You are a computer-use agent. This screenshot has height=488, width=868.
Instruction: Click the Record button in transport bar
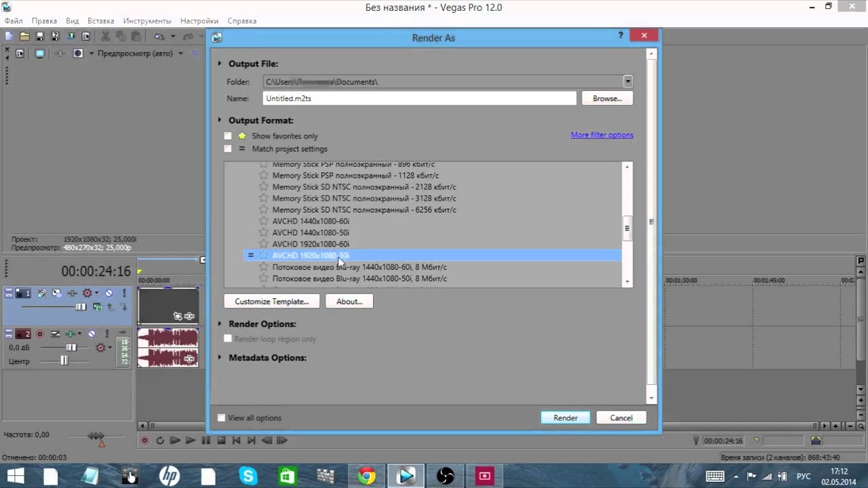coord(144,441)
